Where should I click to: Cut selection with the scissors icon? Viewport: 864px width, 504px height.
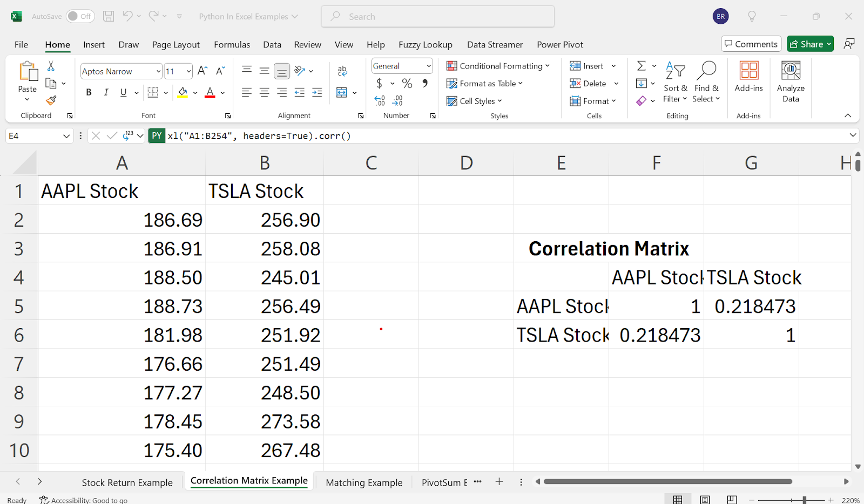click(51, 66)
